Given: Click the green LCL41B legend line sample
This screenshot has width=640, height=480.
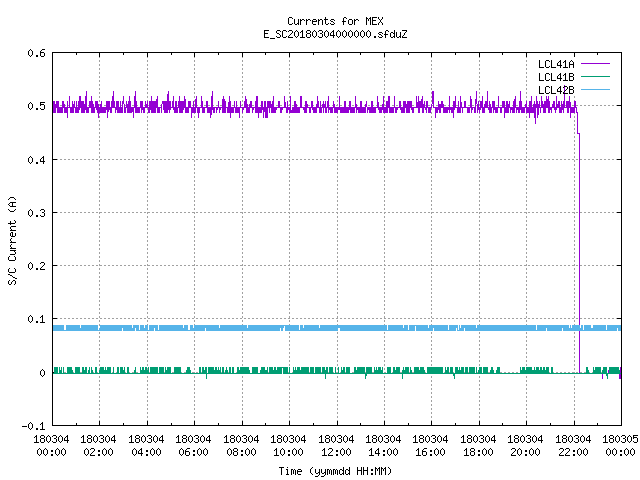Looking at the screenshot, I should pos(595,77).
